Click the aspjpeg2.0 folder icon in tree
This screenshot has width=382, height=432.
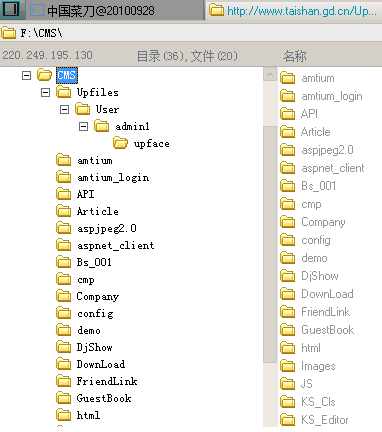(x=63, y=228)
